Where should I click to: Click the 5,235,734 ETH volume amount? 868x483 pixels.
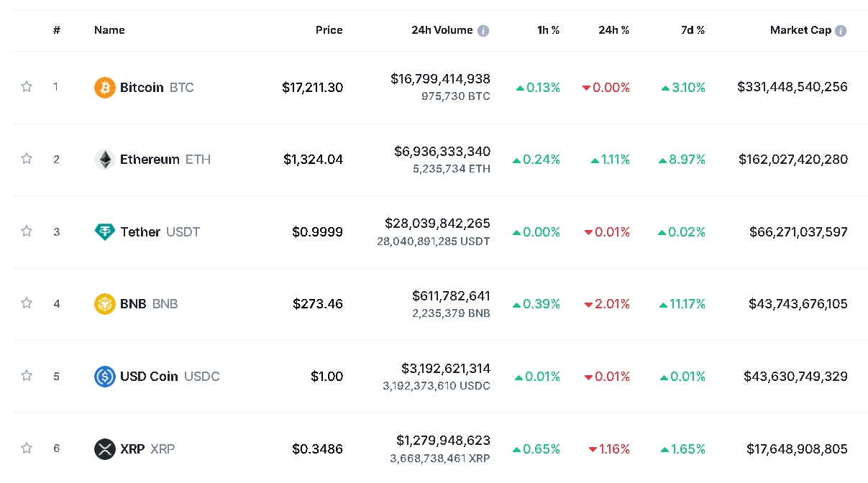coord(452,169)
